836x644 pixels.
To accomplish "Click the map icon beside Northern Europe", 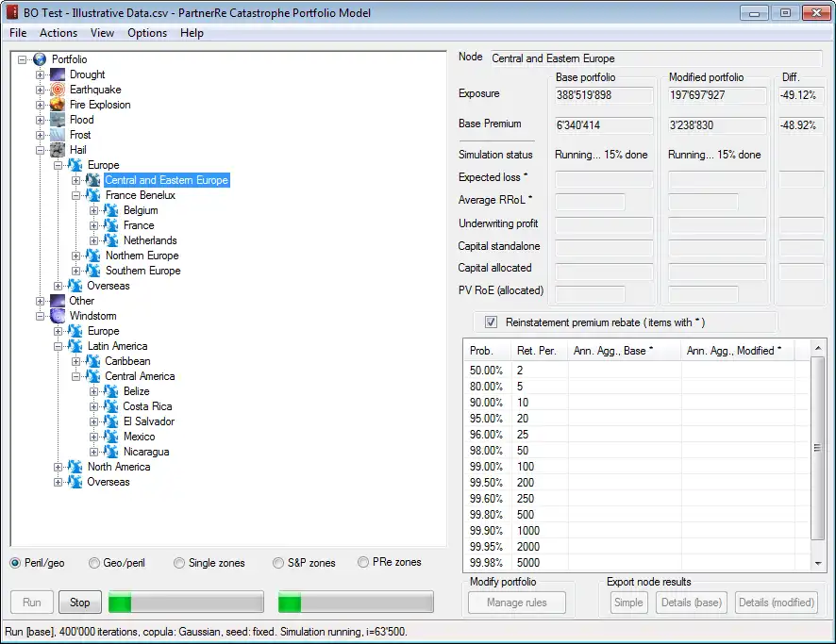I will (x=92, y=256).
